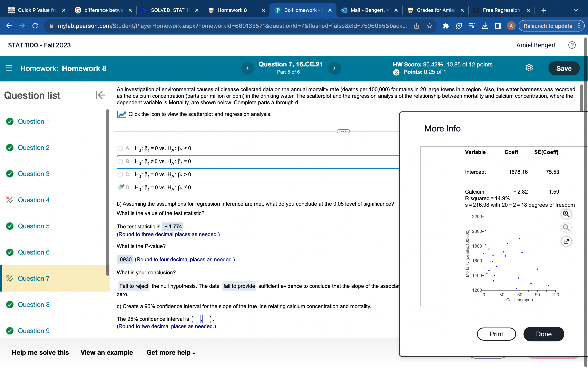Collapse the Question list panel
Viewport: 588px width, 368px height.
coord(101,95)
